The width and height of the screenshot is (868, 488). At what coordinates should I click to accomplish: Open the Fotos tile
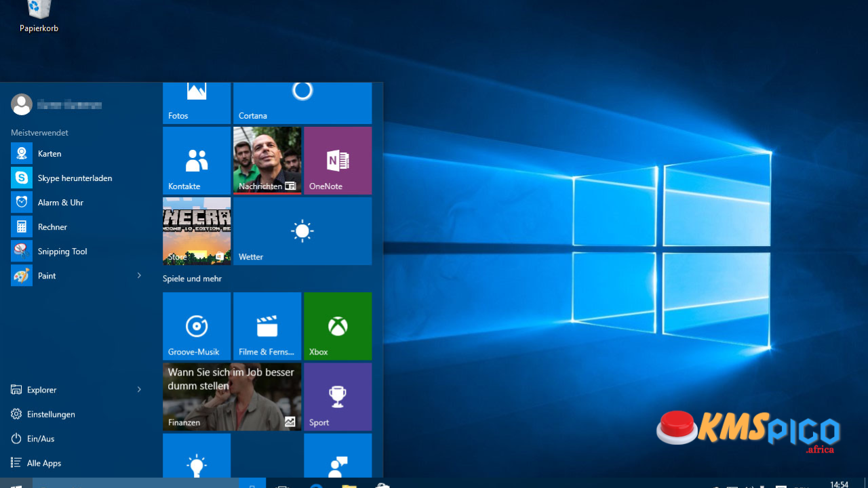pyautogui.click(x=197, y=103)
